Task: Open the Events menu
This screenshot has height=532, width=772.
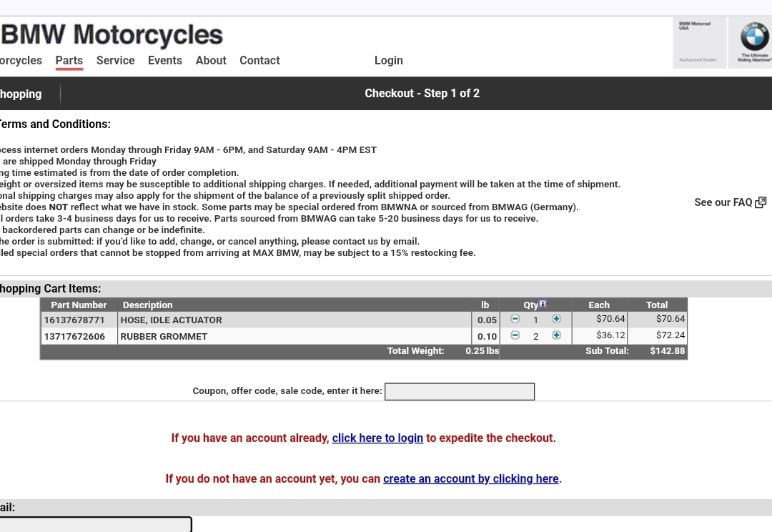Action: pyautogui.click(x=165, y=61)
